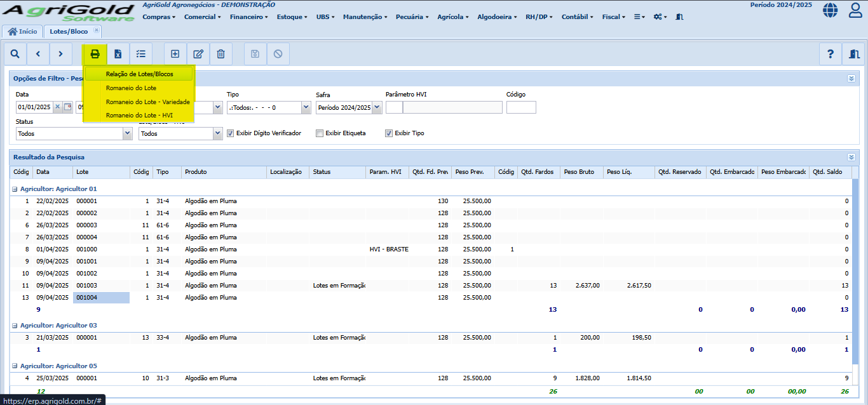Delete record with trash icon
868x405 pixels.
(220, 54)
